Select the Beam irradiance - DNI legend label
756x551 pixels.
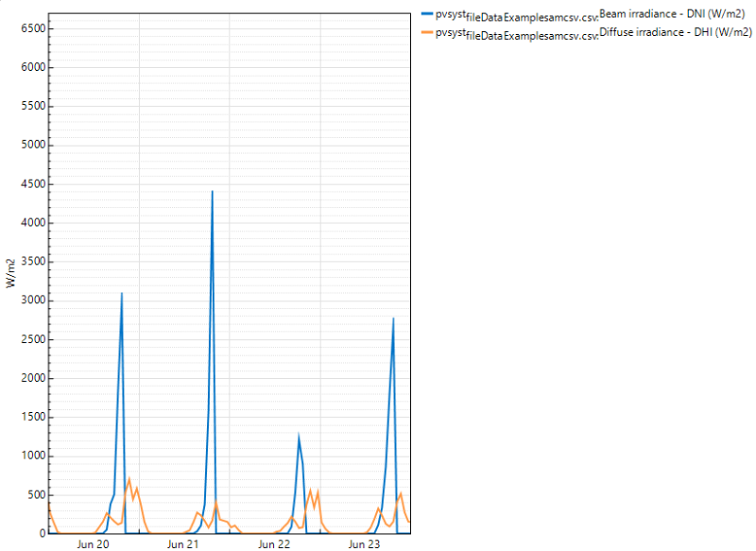coord(675,13)
